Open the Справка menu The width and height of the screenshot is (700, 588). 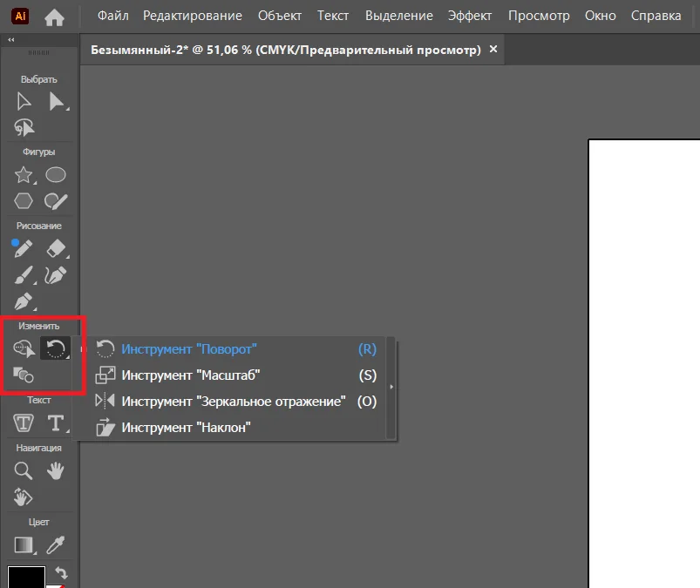(x=656, y=16)
